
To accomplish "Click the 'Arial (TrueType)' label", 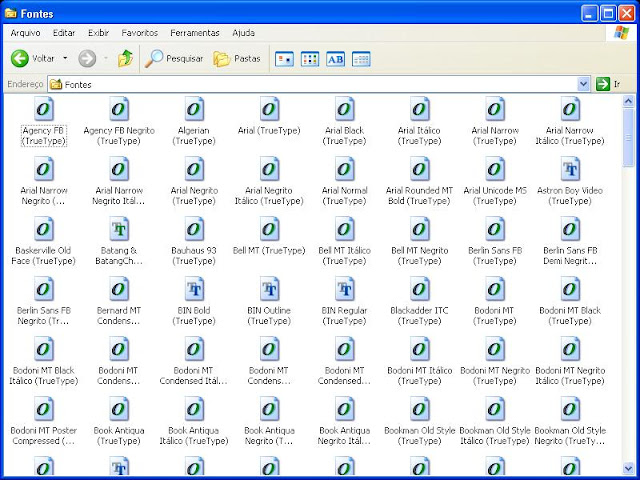I will [269, 131].
